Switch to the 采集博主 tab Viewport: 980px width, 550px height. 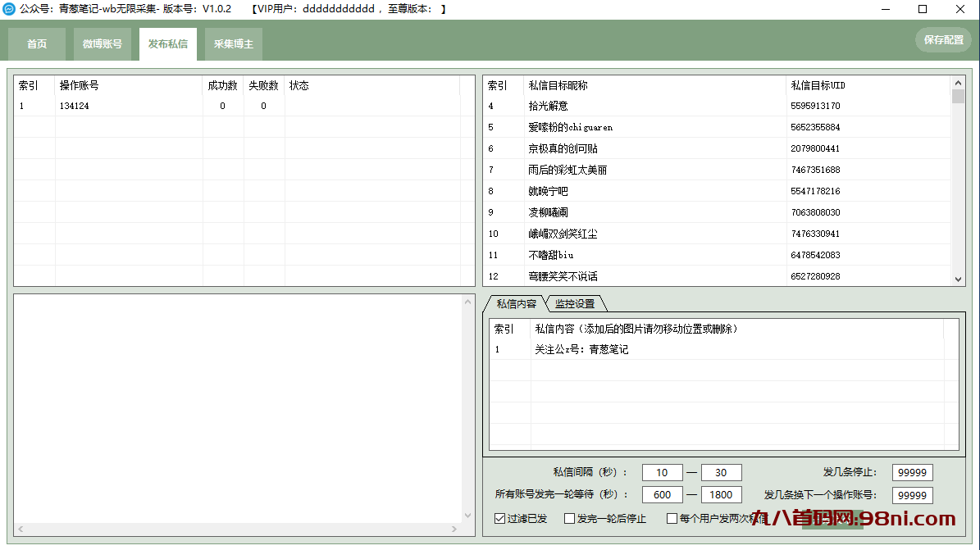233,43
